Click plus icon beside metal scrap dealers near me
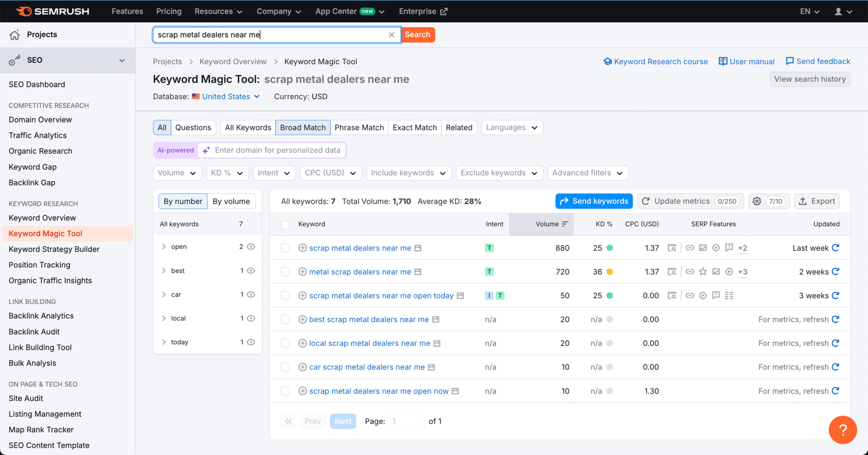 [x=303, y=272]
